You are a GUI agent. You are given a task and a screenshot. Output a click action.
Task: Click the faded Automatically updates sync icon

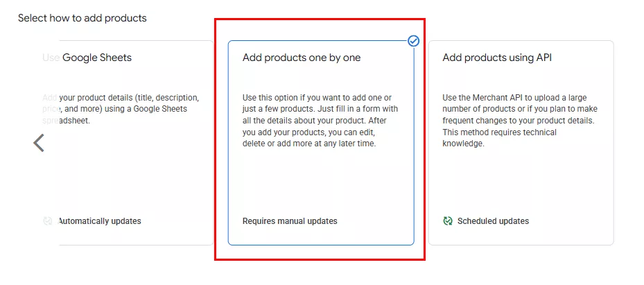tap(47, 221)
